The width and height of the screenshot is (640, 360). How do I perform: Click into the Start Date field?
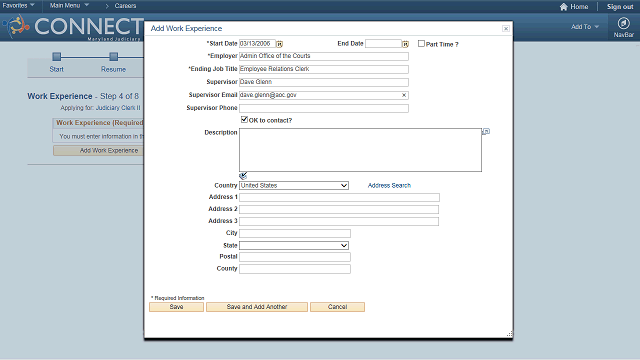[x=257, y=44]
